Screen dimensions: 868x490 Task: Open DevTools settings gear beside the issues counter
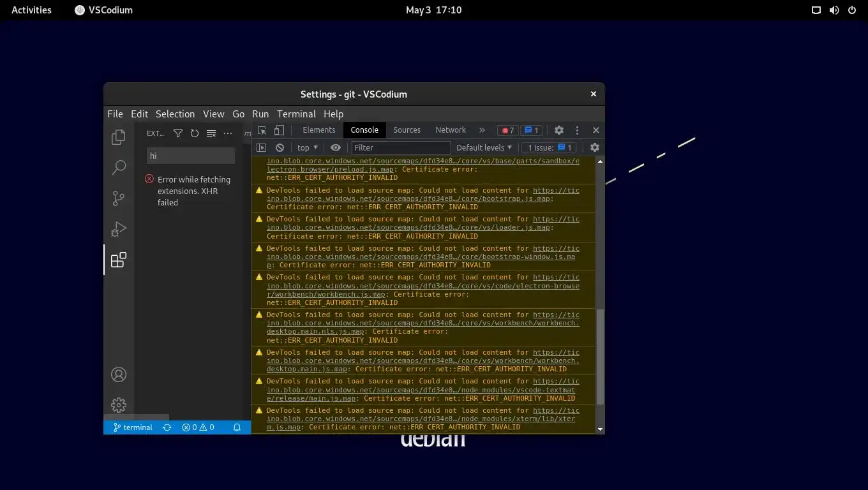coord(559,130)
